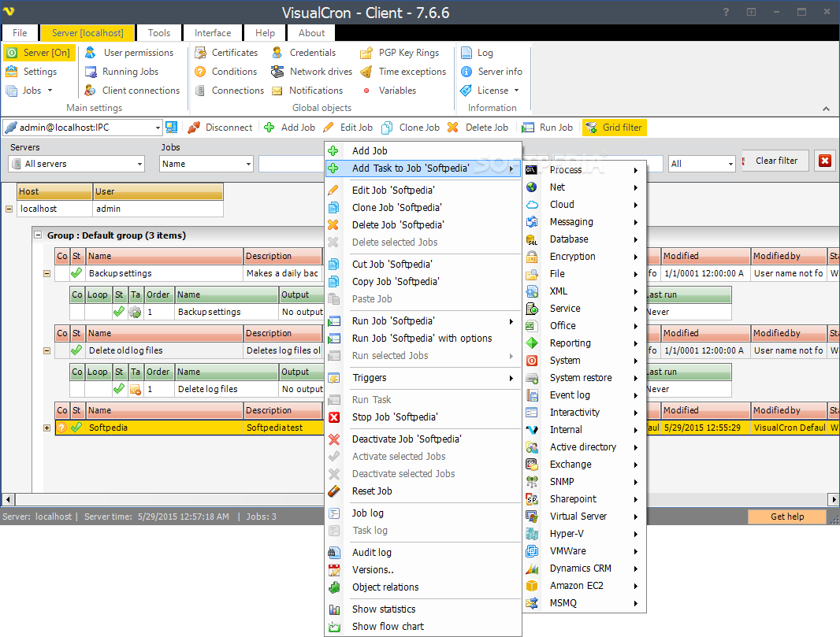Open Network drives
Viewport: 840px width, 637px height.
pos(312,71)
